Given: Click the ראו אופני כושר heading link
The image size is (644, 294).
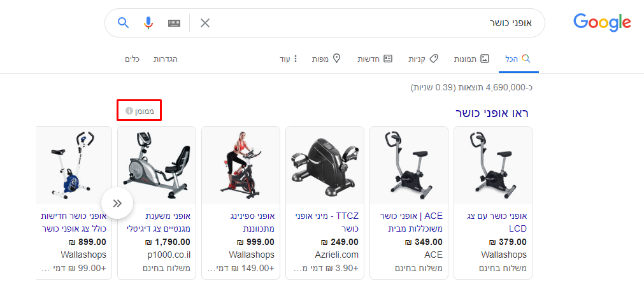Looking at the screenshot, I should pos(492,113).
